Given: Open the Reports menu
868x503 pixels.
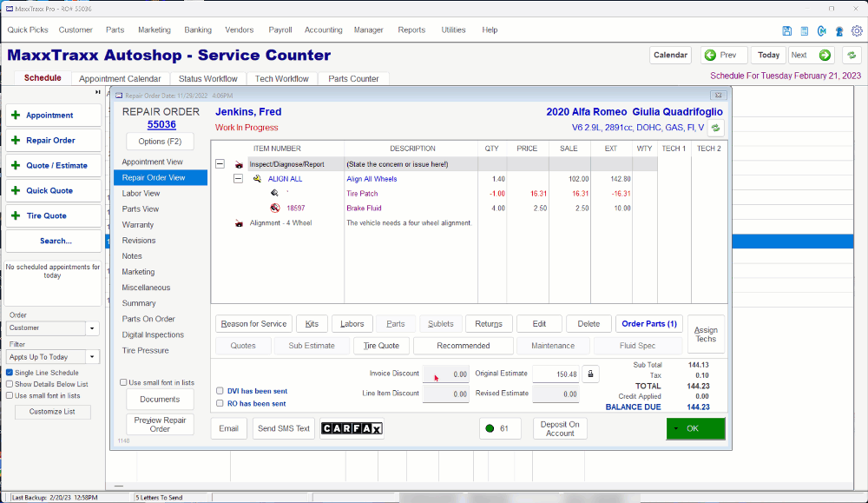Looking at the screenshot, I should click(x=411, y=30).
